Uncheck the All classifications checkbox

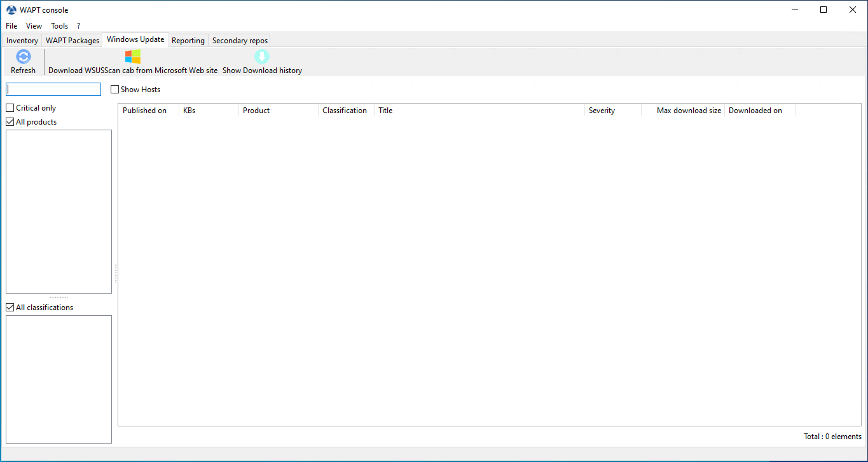click(10, 307)
